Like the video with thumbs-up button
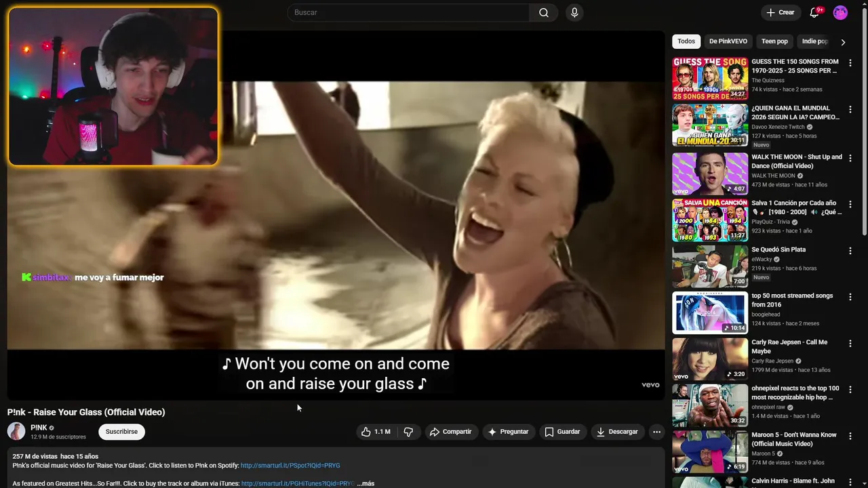868x488 pixels. 376,432
